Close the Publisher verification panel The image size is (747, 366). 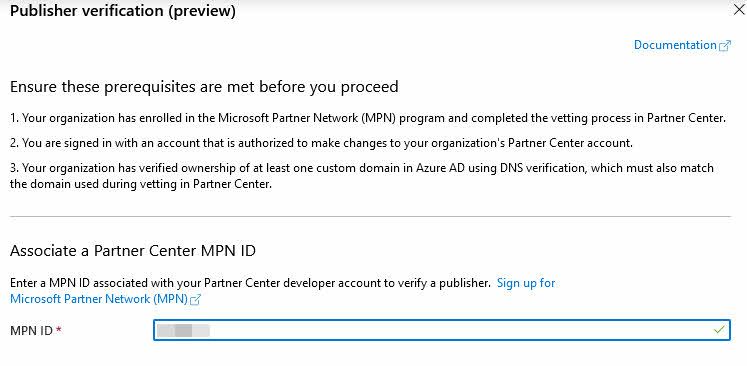pyautogui.click(x=739, y=10)
